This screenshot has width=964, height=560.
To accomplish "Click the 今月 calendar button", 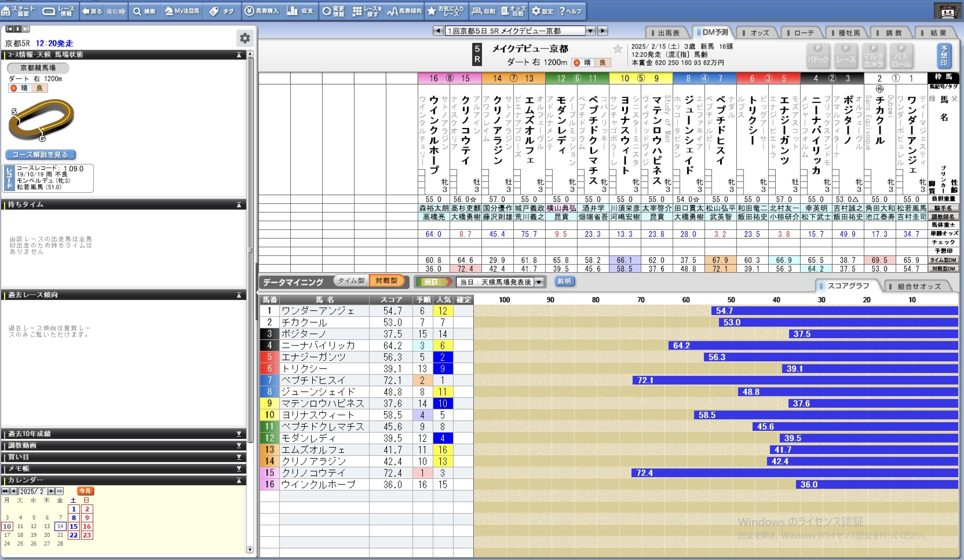I will (85, 491).
